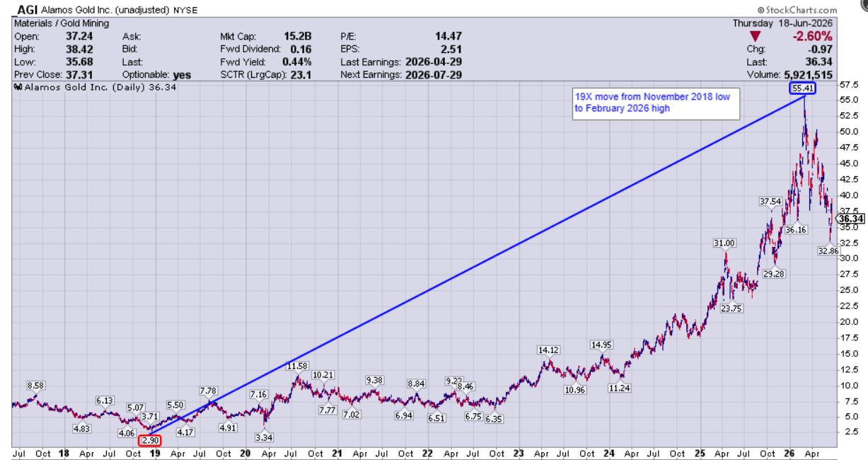Click the 11.24 low label
Viewport: 868px width, 460px height.
[619, 389]
